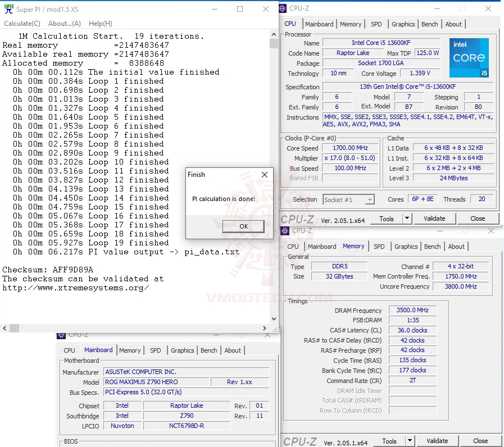Screen dimensions: 504x447
Task: Switch to the Bench tab in top CPU-Z window
Action: (429, 24)
